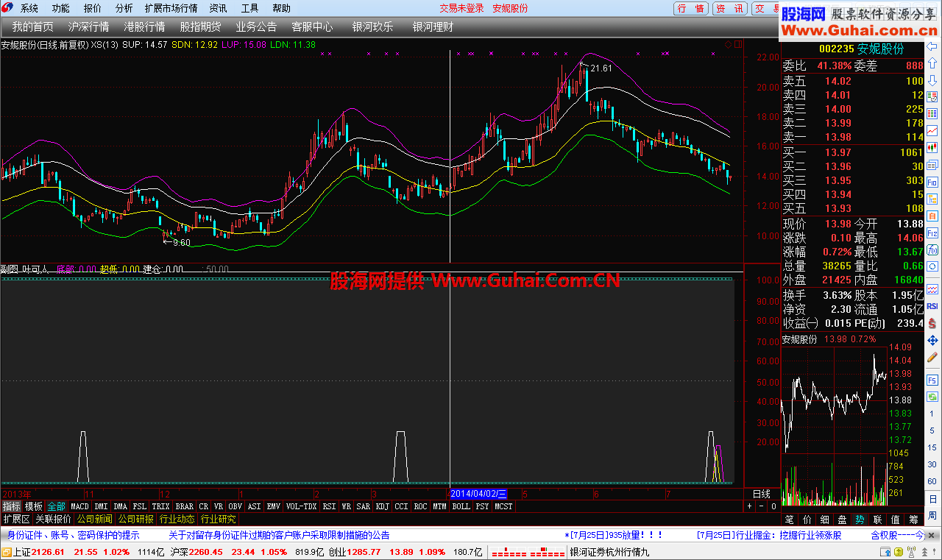942x560 pixels.
Task: Open the 报价 menu
Action: click(x=93, y=8)
